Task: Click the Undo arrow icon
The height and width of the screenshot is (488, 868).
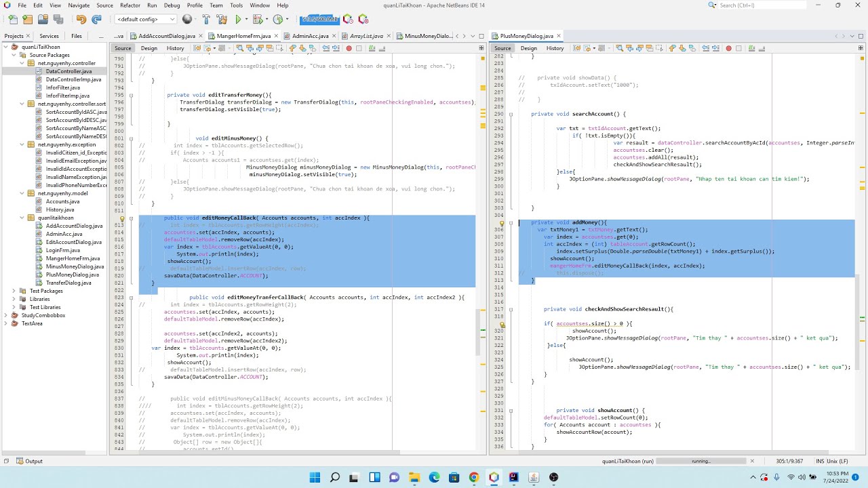Action: (81, 20)
